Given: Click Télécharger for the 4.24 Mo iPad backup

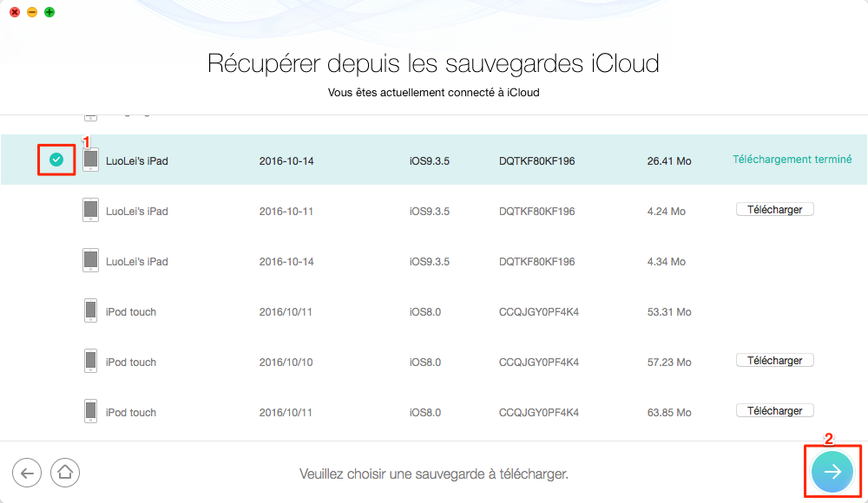Looking at the screenshot, I should tap(774, 210).
